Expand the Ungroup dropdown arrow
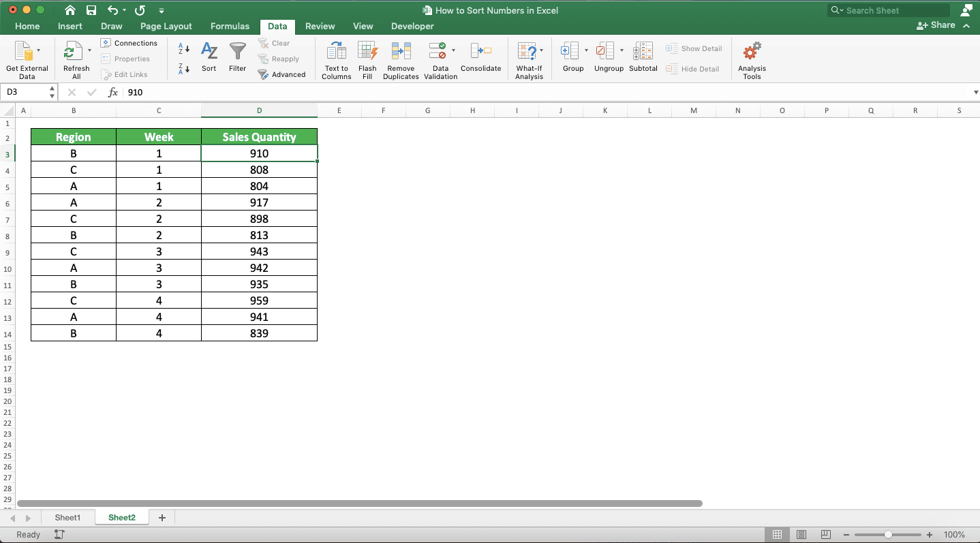 (x=622, y=50)
